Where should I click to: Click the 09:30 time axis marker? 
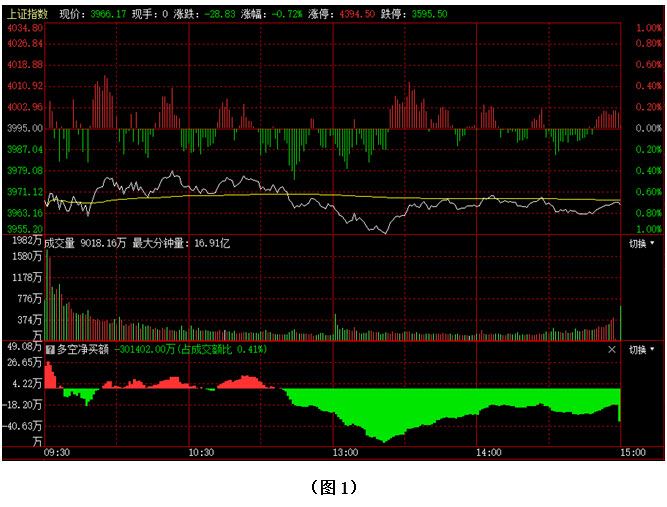tap(57, 453)
